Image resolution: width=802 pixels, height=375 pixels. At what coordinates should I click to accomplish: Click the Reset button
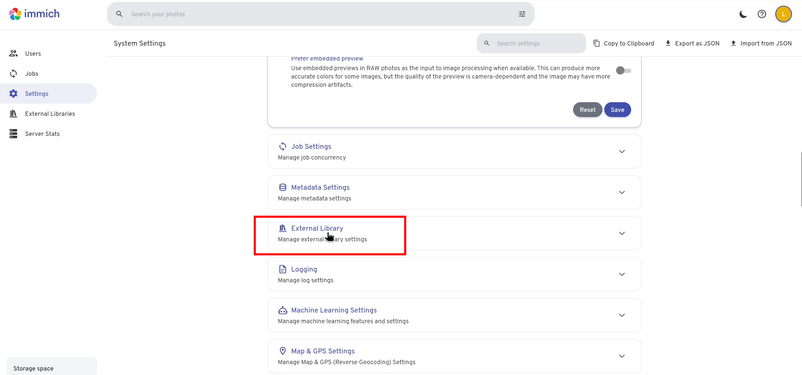587,109
